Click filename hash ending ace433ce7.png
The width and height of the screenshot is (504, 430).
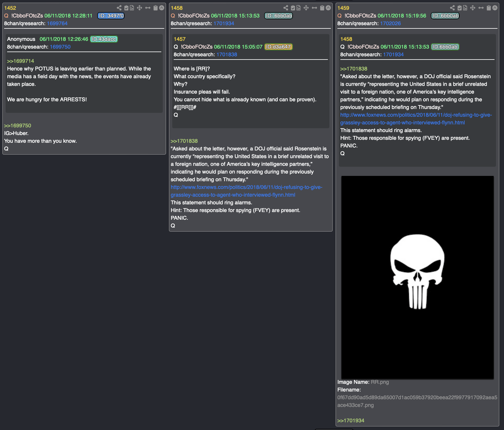click(x=417, y=401)
